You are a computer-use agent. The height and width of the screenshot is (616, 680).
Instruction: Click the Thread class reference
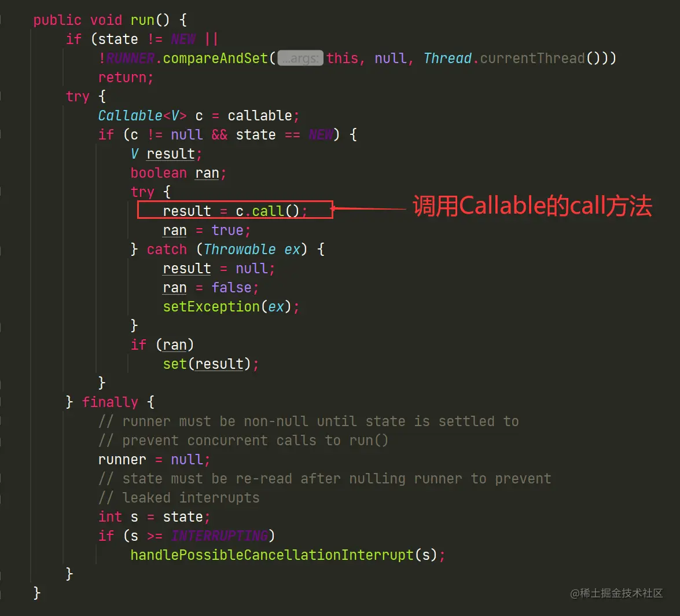(447, 58)
